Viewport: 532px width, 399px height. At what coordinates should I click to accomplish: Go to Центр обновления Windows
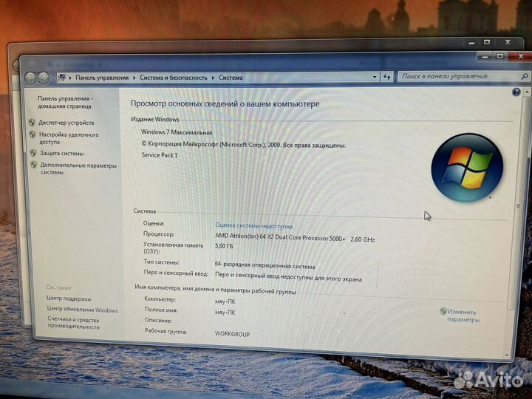click(82, 310)
